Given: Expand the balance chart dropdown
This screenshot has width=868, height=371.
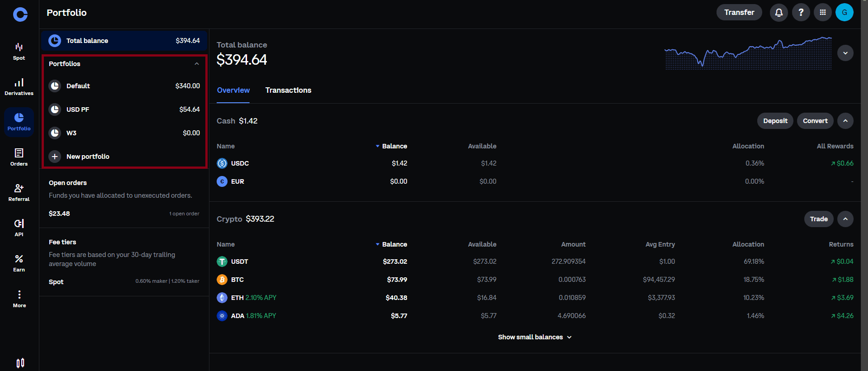Looking at the screenshot, I should 845,53.
